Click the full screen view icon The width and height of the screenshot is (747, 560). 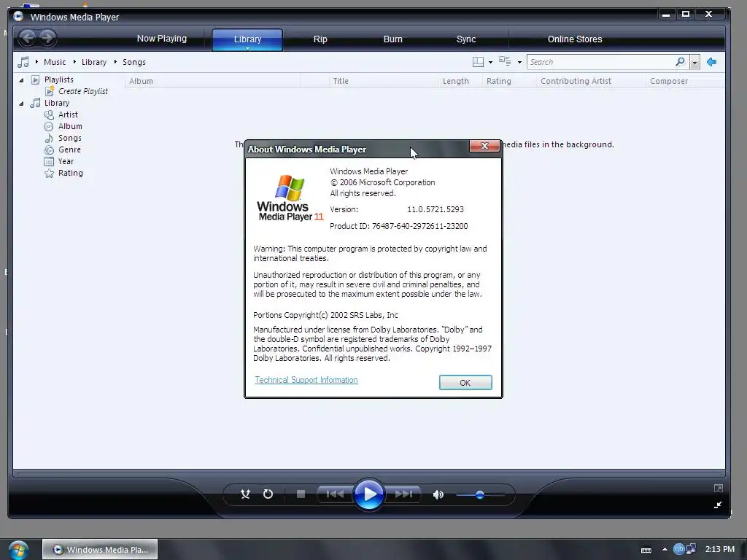719,488
